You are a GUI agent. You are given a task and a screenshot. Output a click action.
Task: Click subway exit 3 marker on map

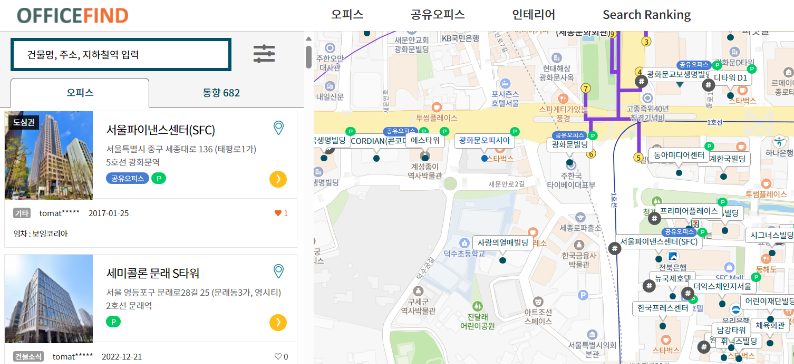(x=646, y=42)
